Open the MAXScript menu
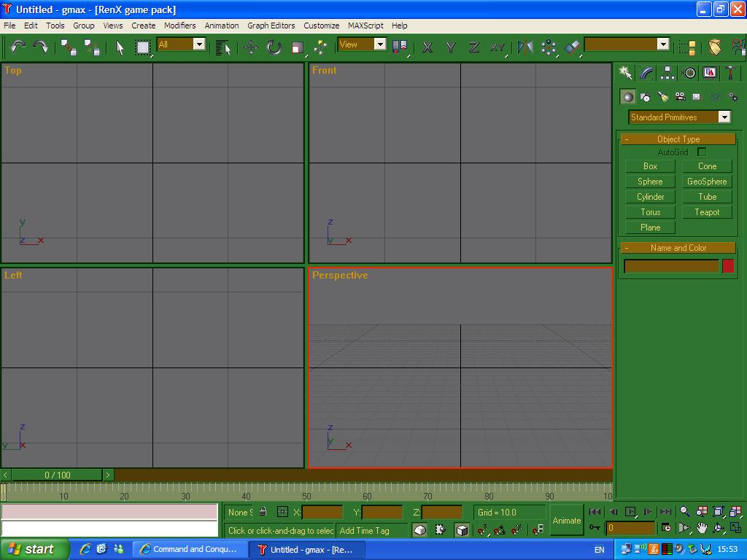This screenshot has width=747, height=560. 365,26
